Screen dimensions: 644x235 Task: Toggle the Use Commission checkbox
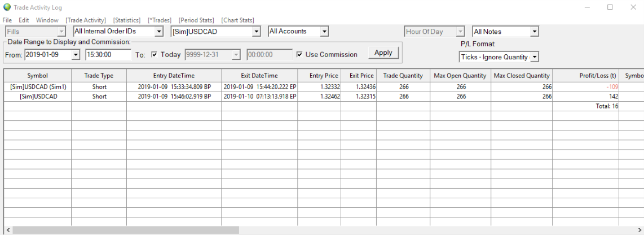(299, 54)
